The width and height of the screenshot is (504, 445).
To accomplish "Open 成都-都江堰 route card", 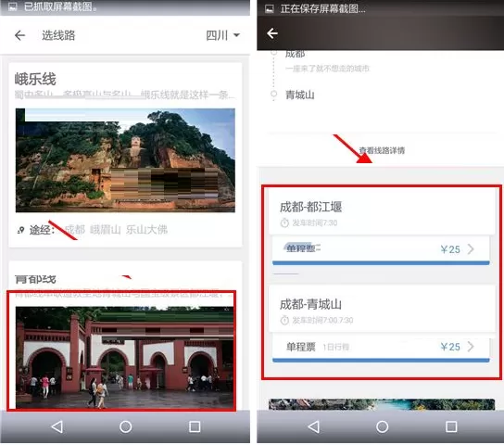I will (382, 211).
